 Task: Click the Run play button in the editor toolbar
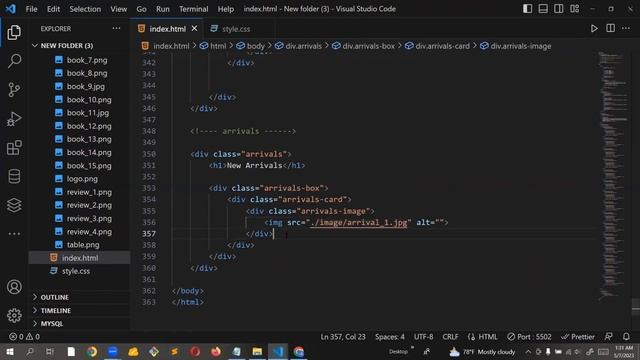click(x=594, y=28)
